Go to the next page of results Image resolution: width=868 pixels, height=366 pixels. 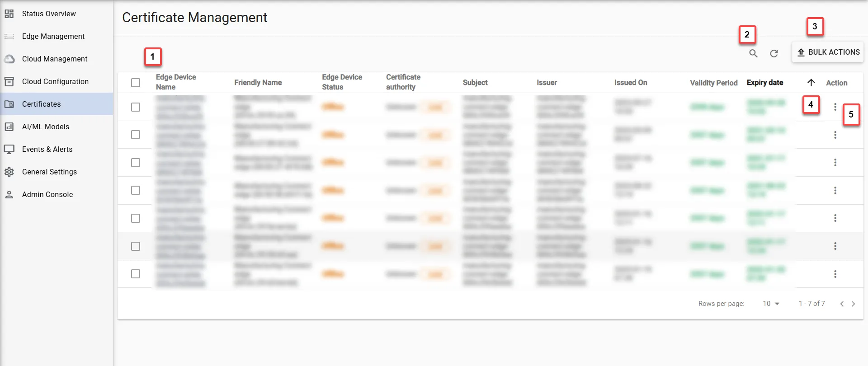(x=854, y=304)
